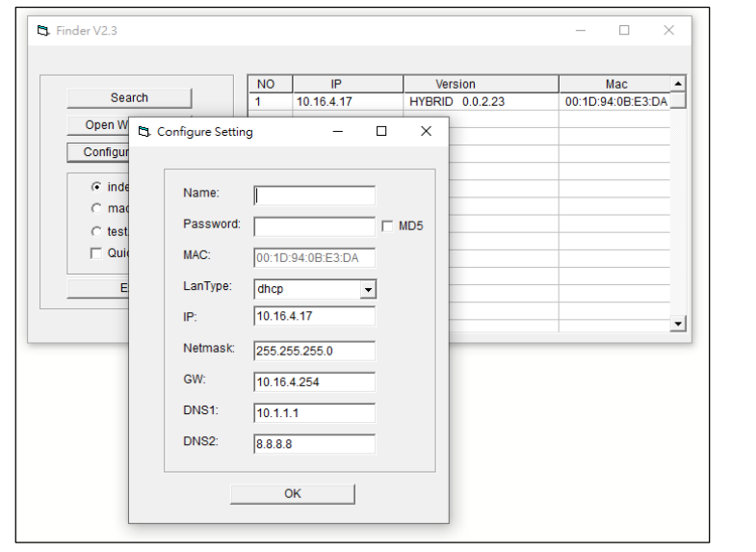Click the Configure Setting dialog title icon
This screenshot has height=552, width=756.
[144, 132]
